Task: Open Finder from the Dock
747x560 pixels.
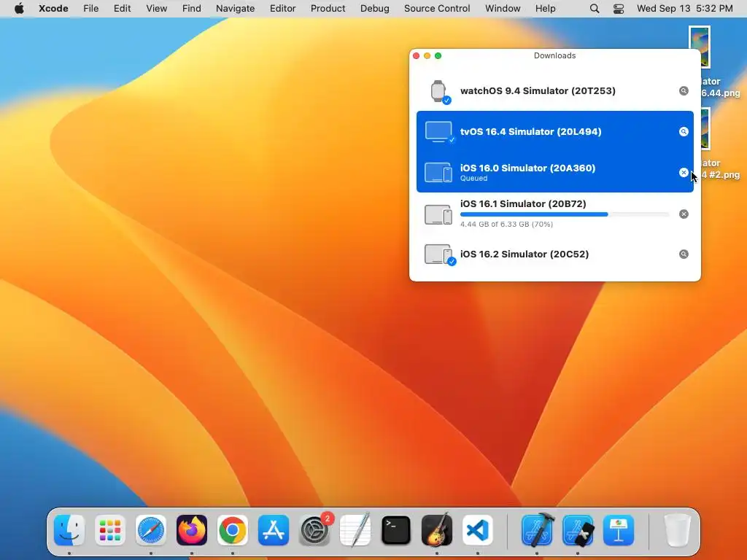Action: (69, 530)
